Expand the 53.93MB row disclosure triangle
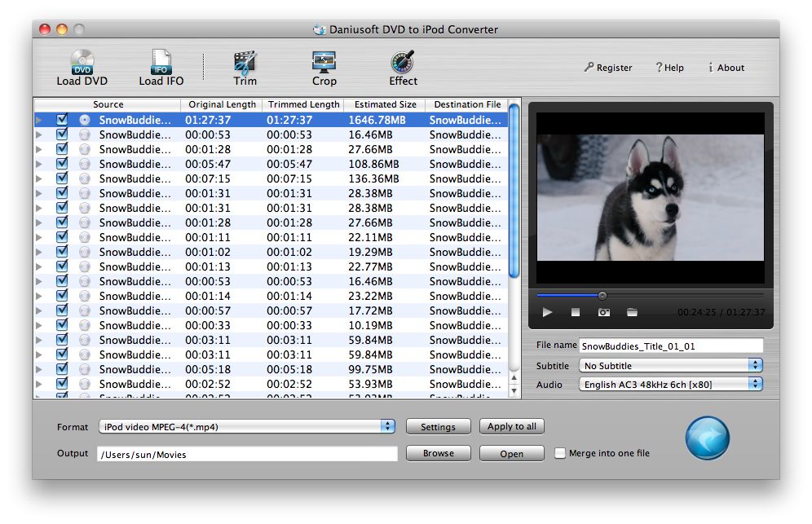 click(39, 384)
